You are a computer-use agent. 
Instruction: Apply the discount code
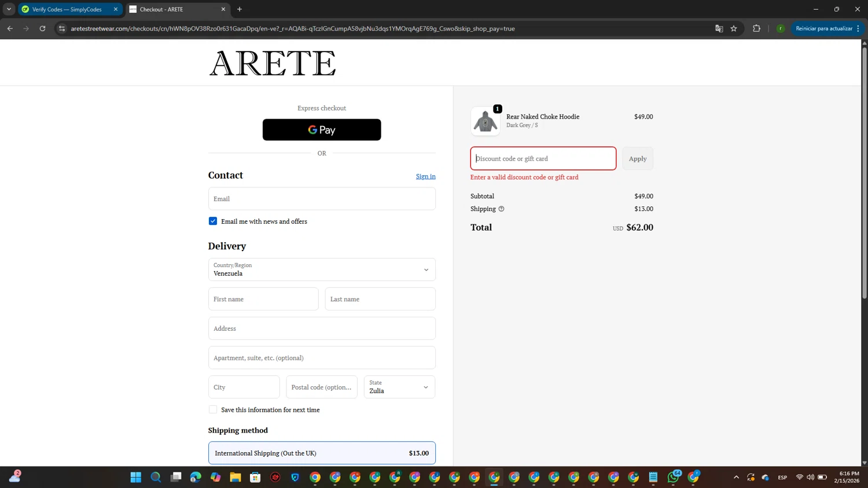click(638, 158)
